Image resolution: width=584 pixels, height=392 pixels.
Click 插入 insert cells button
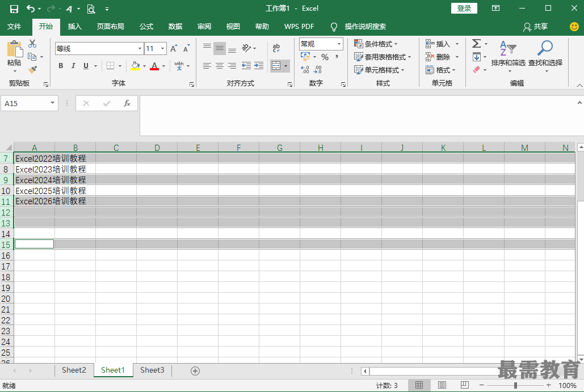tap(438, 44)
